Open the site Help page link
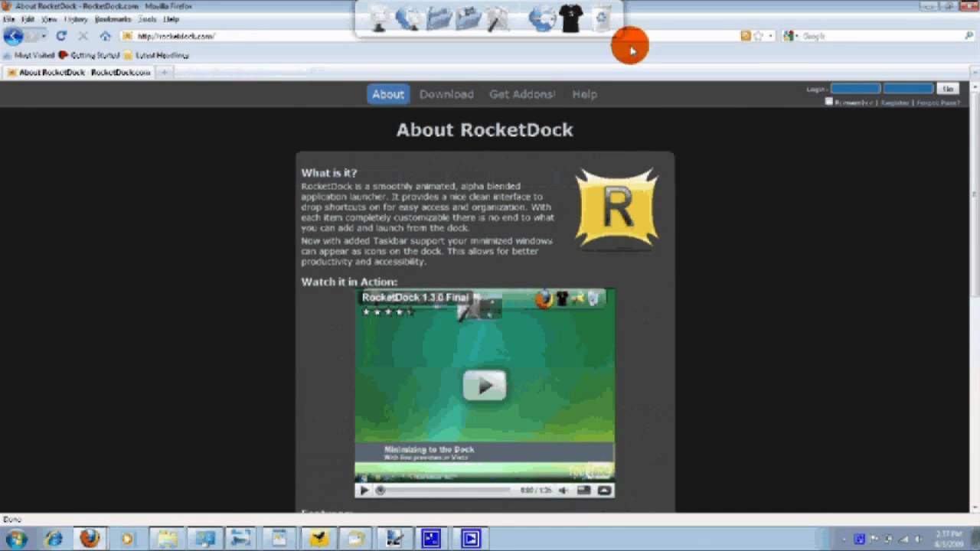The height and width of the screenshot is (551, 980). pyautogui.click(x=584, y=94)
